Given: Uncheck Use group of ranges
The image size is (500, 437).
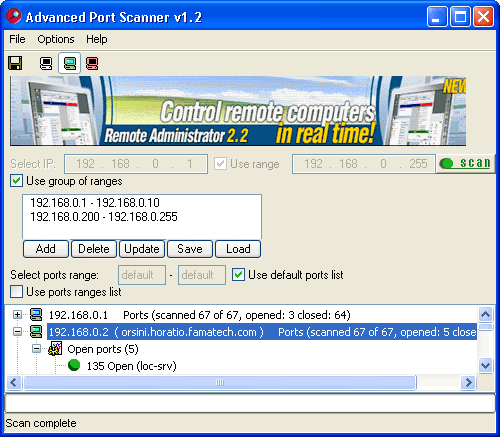Looking at the screenshot, I should tap(16, 181).
